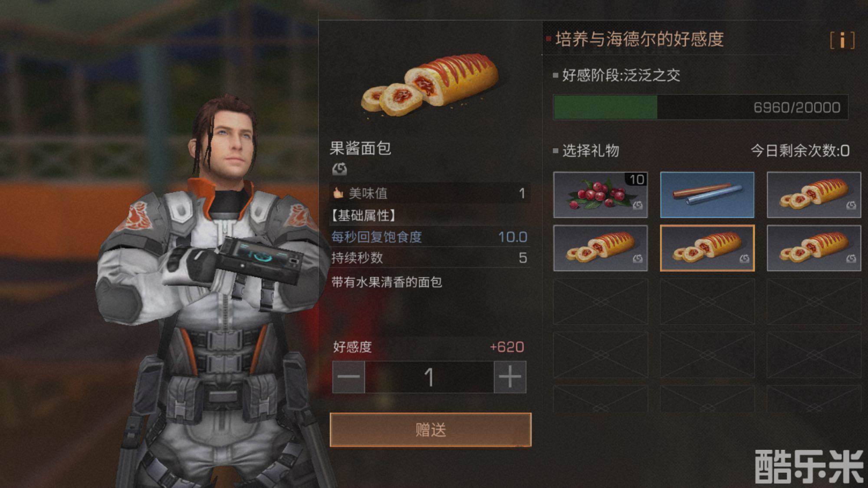This screenshot has height=488, width=868.
Task: Select the rolled pipes gift item
Action: click(707, 195)
